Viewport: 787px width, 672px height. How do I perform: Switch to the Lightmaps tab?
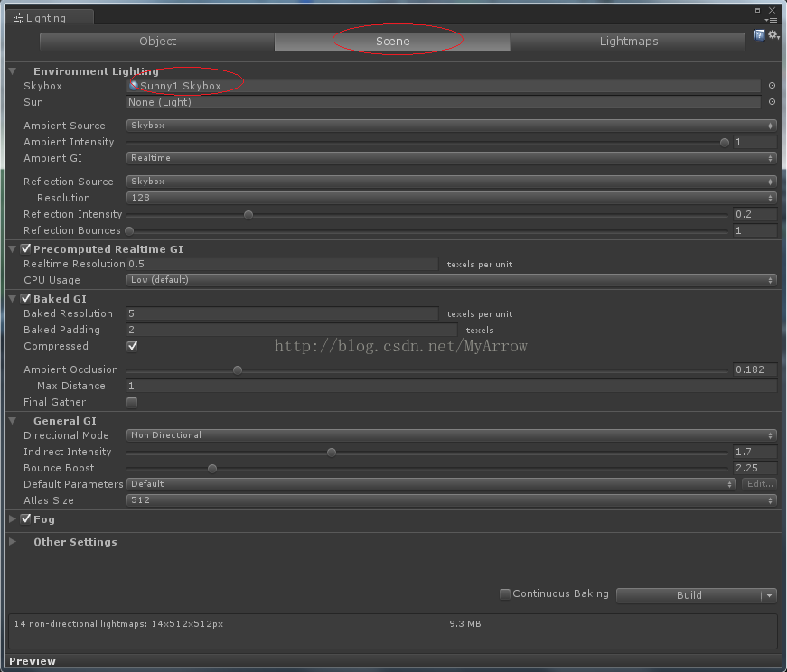pos(628,42)
